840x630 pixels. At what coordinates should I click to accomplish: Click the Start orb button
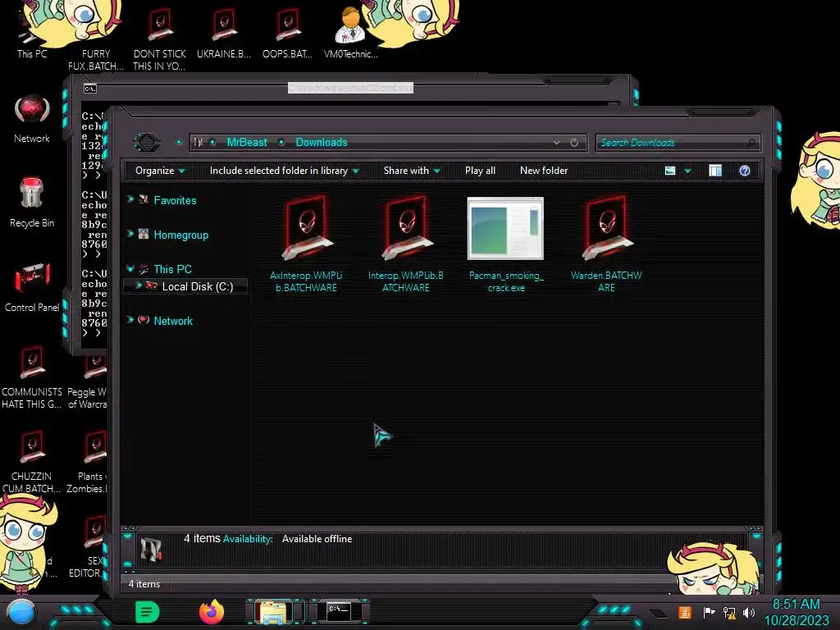point(21,612)
